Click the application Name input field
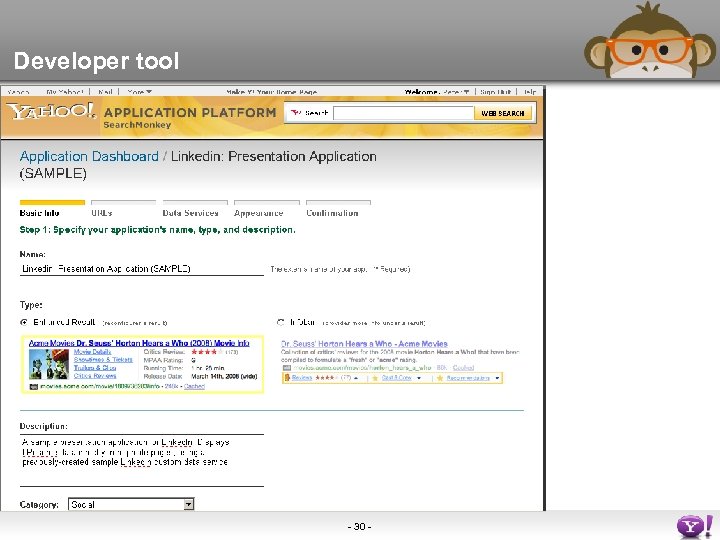This screenshot has width=720, height=540. click(x=141, y=269)
